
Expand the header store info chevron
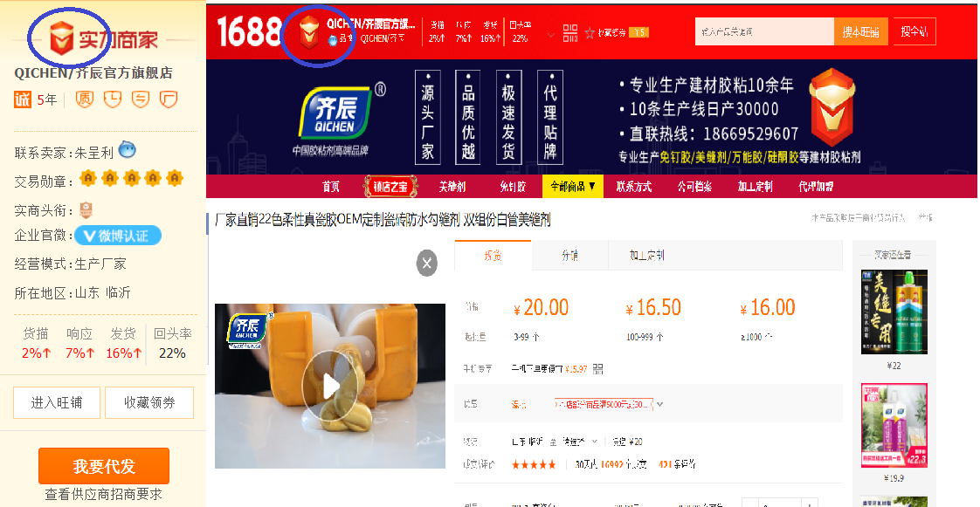point(550,35)
